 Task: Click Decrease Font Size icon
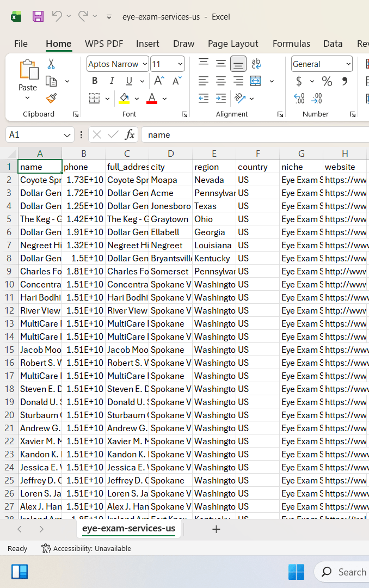click(x=177, y=81)
